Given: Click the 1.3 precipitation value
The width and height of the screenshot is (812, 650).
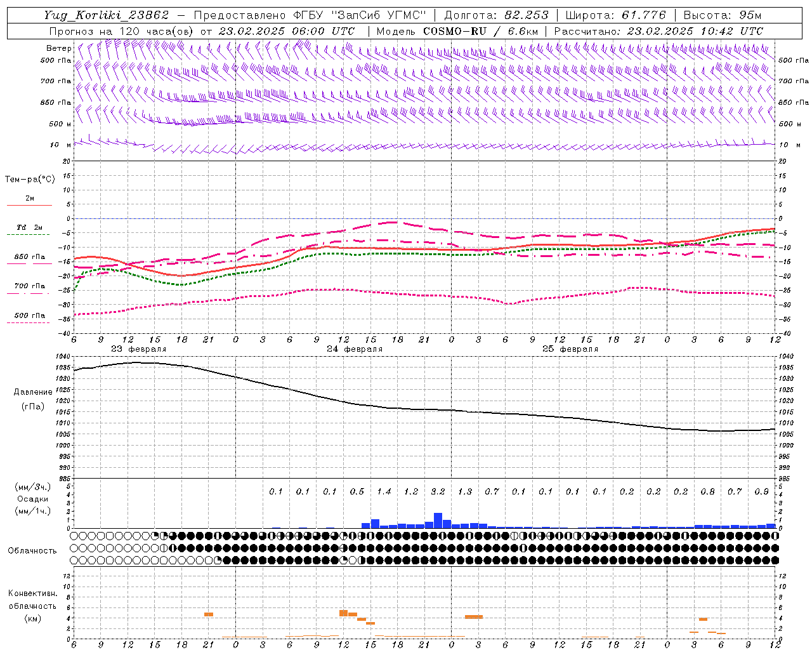Looking at the screenshot, I should point(465,491).
